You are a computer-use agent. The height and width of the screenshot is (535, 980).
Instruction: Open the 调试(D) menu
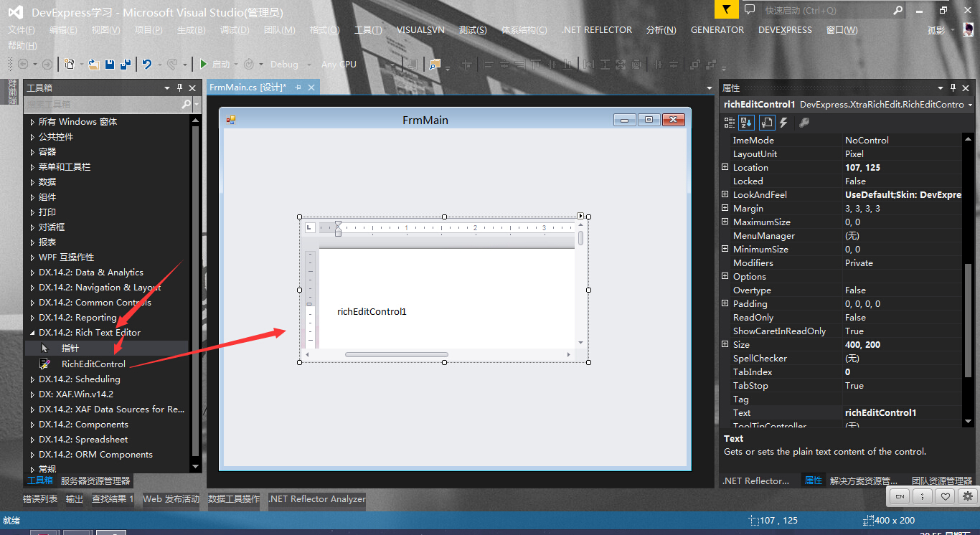pyautogui.click(x=235, y=30)
